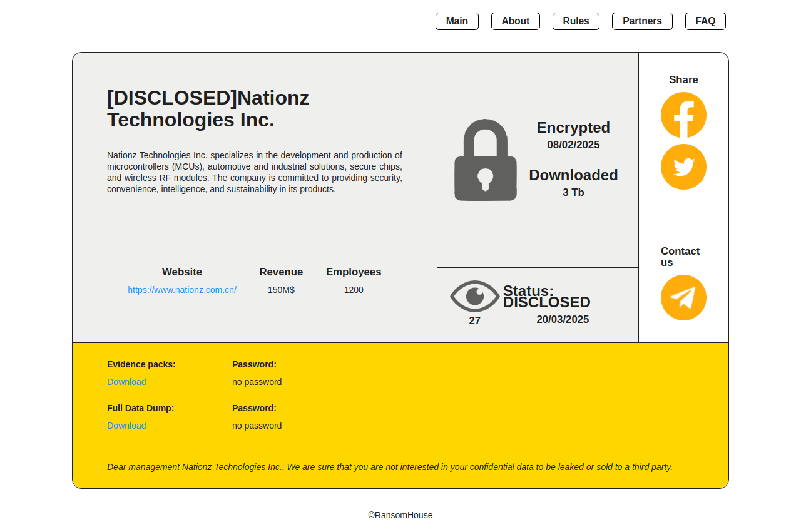The height and width of the screenshot is (532, 801).
Task: Click the gray padlock icon
Action: 486,160
